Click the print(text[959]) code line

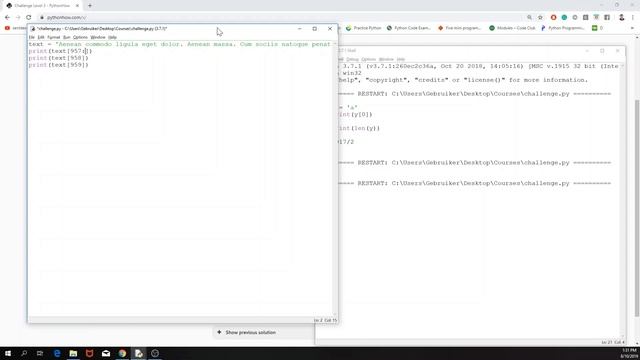tap(58, 65)
